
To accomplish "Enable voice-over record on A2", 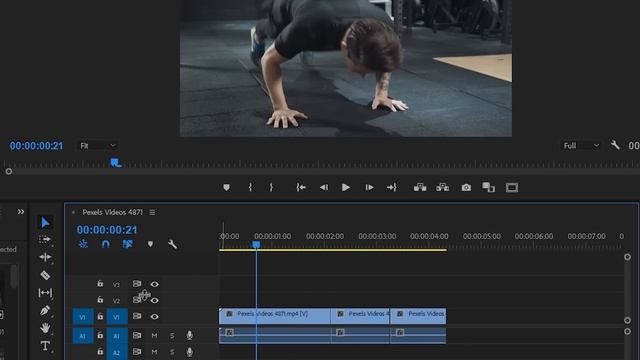I will click(189, 351).
